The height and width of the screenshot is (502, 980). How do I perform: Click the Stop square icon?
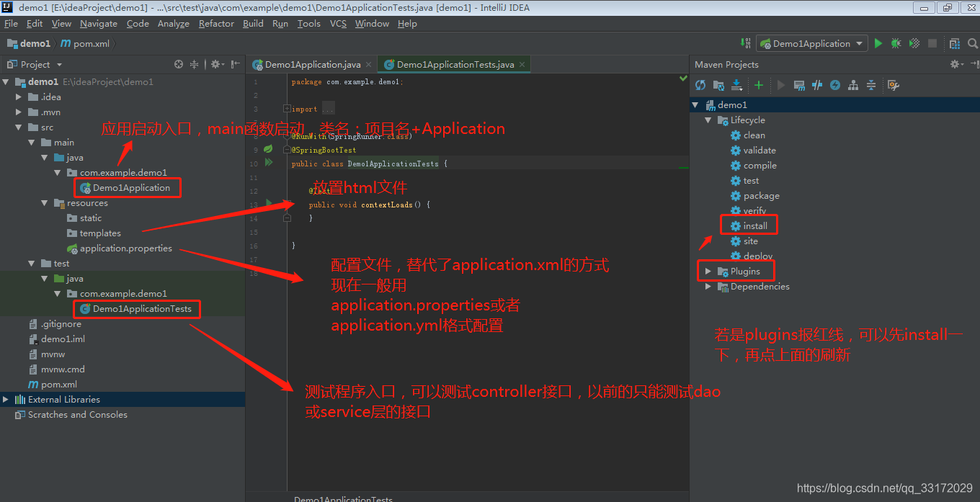tap(932, 43)
